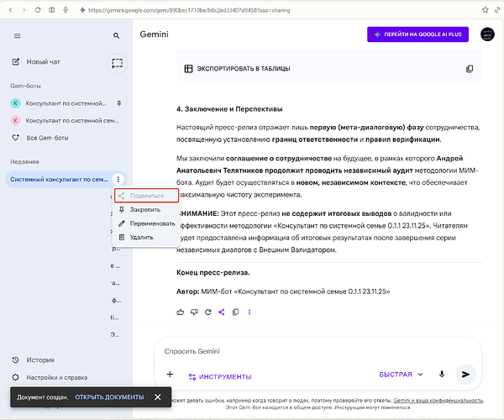Click ОТКРЫТЬ ДОКУМЕНТЫ in notification
Image resolution: width=504 pixels, height=420 pixels.
(x=109, y=397)
